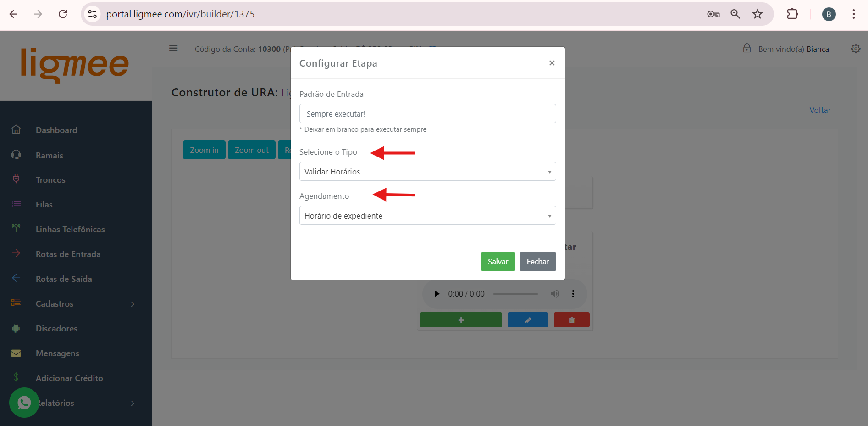Open the audio player three-dot options
The image size is (868, 426).
click(573, 294)
